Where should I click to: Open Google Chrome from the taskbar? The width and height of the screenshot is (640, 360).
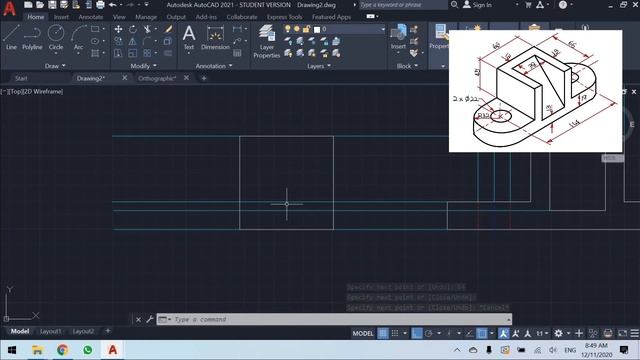pos(62,350)
